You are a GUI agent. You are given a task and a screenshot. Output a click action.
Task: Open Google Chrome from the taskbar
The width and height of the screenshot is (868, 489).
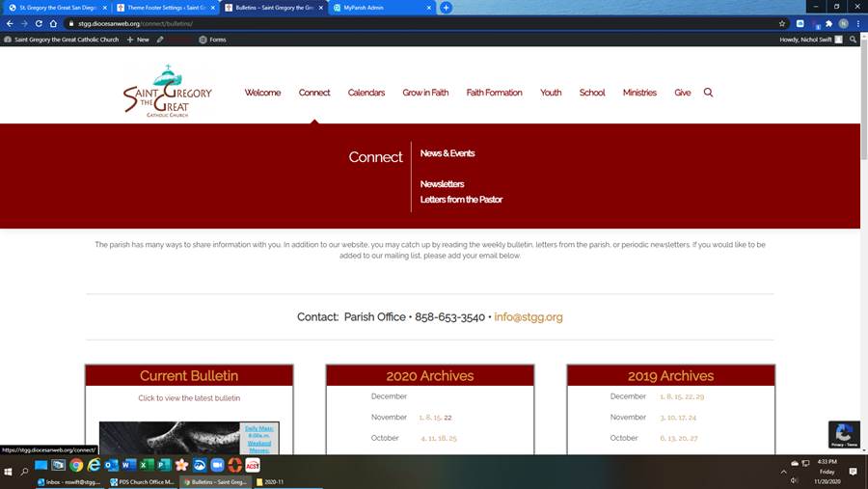[x=76, y=465]
